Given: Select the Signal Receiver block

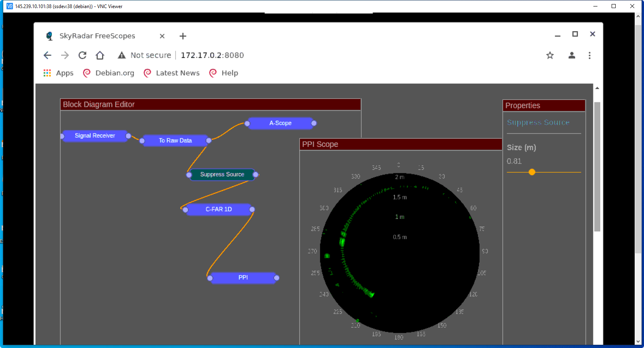Looking at the screenshot, I should 95,136.
